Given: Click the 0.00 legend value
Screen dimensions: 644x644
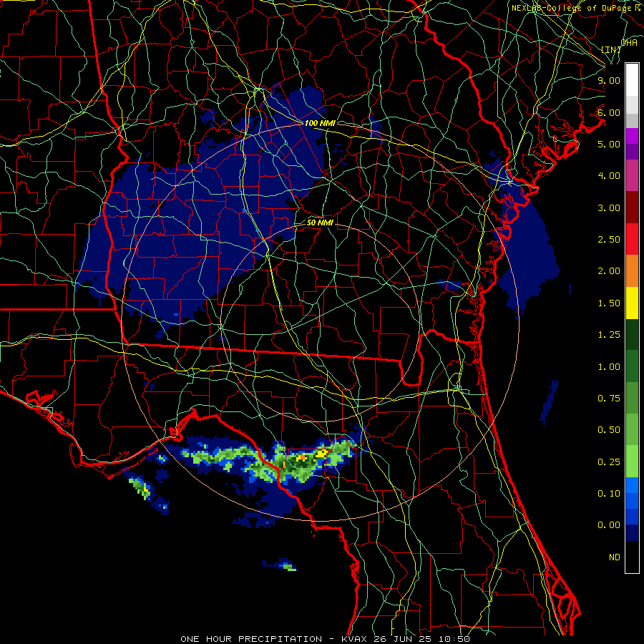Looking at the screenshot, I should click(x=609, y=525).
